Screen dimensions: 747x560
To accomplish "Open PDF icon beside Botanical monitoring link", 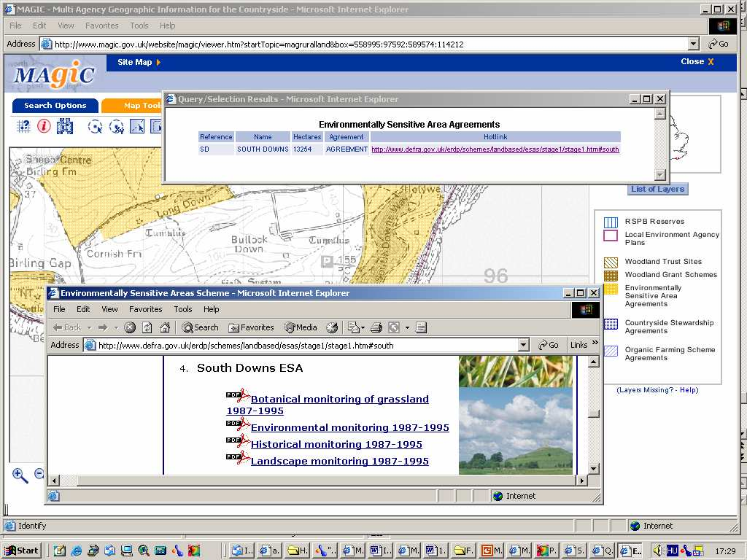I will click(x=238, y=395).
